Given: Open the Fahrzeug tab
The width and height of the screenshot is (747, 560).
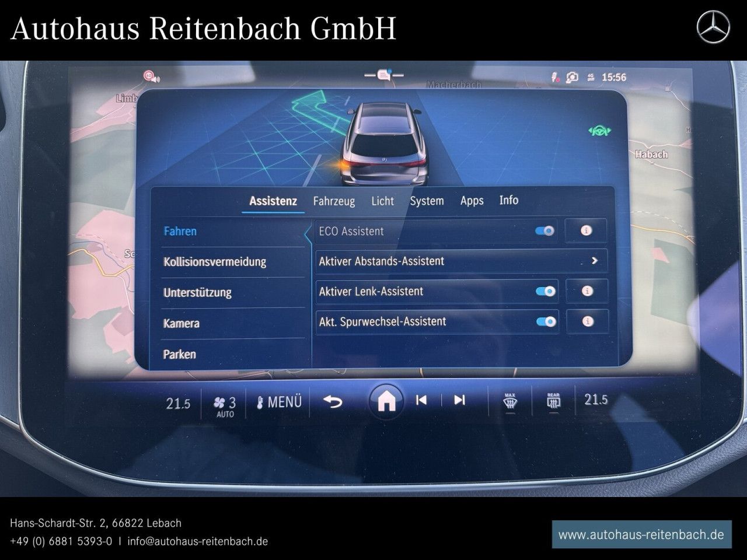Looking at the screenshot, I should pyautogui.click(x=334, y=201).
